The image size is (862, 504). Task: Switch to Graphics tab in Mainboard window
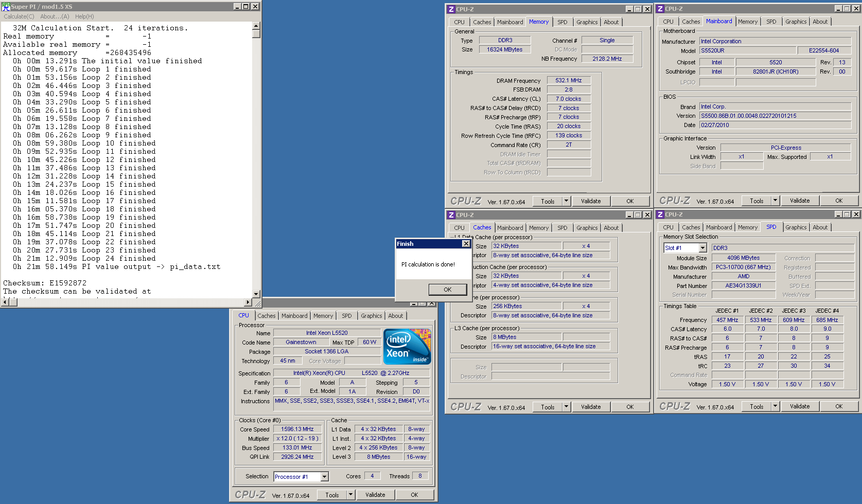(796, 22)
